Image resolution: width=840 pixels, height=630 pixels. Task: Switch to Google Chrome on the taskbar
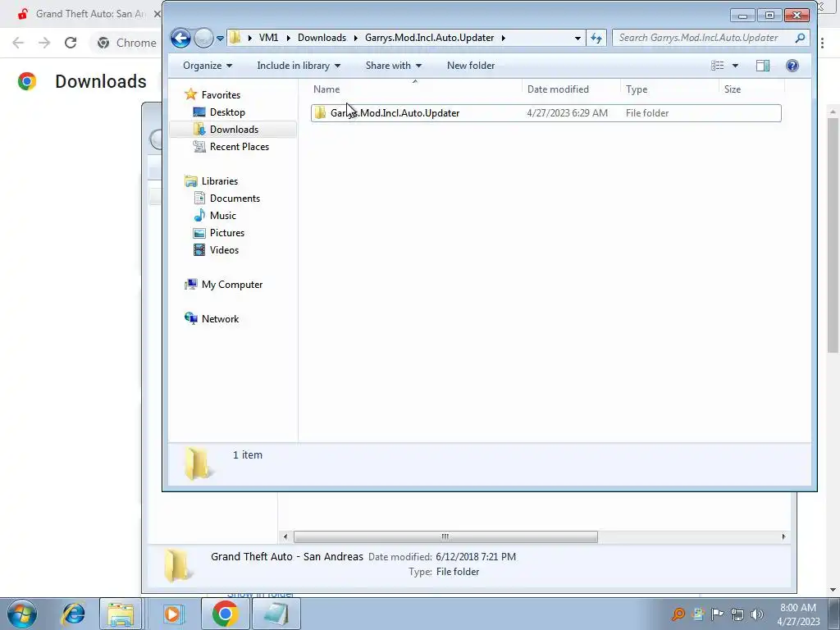(225, 614)
